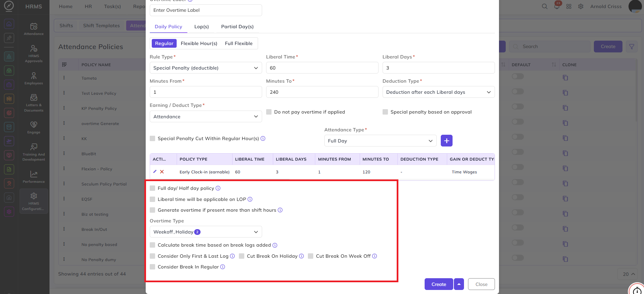Click Liberal Time input field
This screenshot has height=294, width=644.
click(x=322, y=68)
